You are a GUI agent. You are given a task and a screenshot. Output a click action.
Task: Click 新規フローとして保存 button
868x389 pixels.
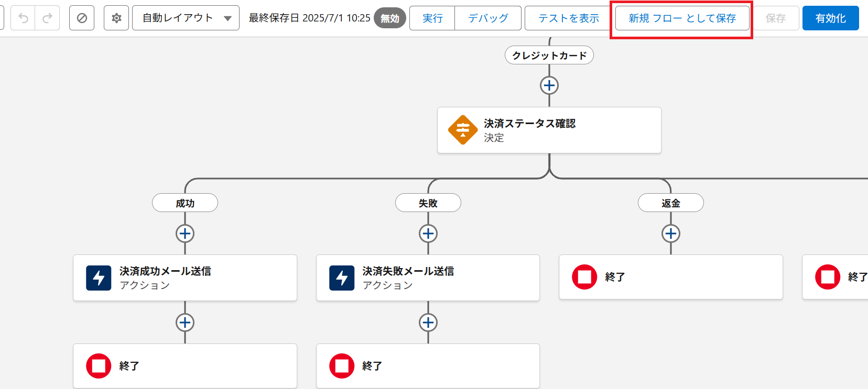[x=682, y=18]
